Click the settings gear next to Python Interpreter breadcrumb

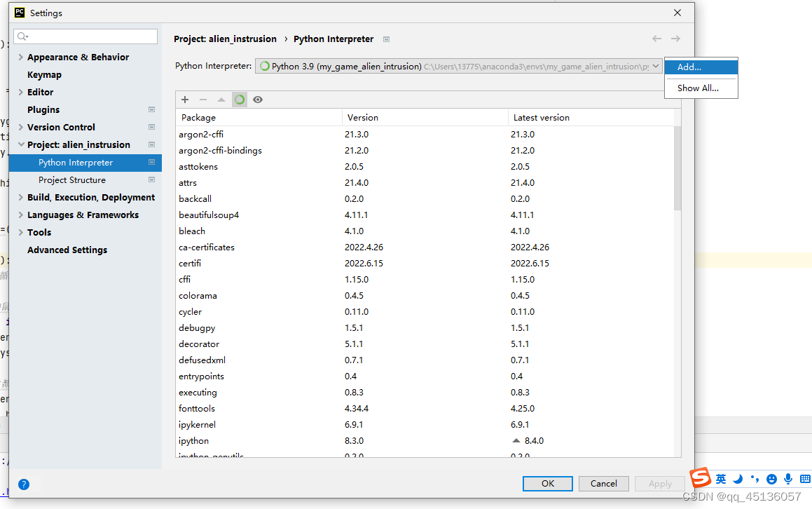386,39
